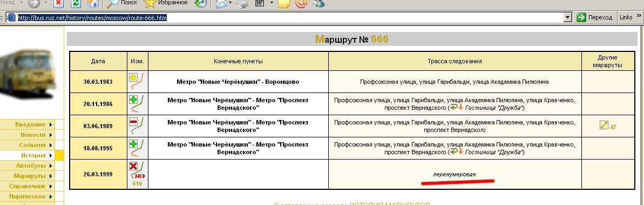Open the Лирическое menu item
Image resolution: width=644 pixels, height=205 pixels.
27,196
